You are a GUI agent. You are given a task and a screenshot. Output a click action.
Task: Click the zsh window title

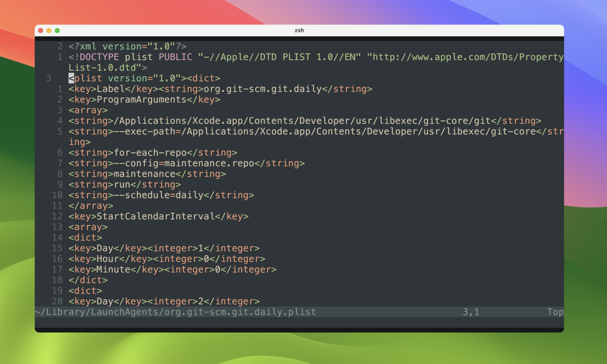pyautogui.click(x=299, y=30)
